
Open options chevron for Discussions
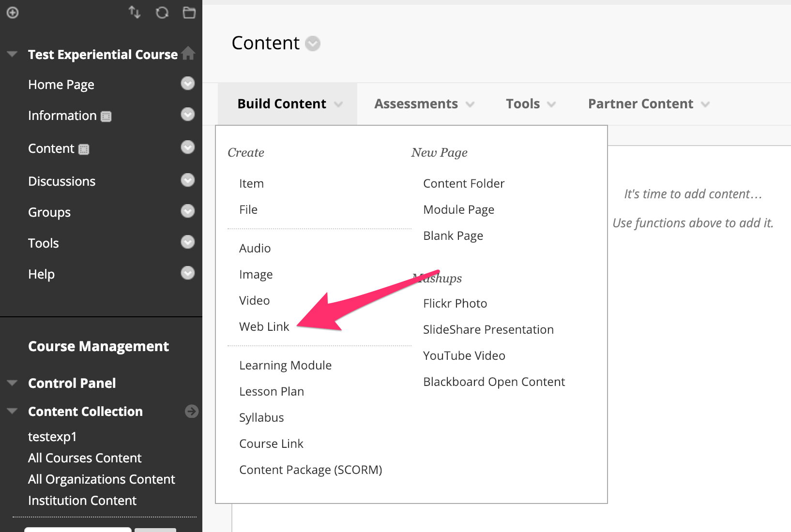tap(188, 180)
